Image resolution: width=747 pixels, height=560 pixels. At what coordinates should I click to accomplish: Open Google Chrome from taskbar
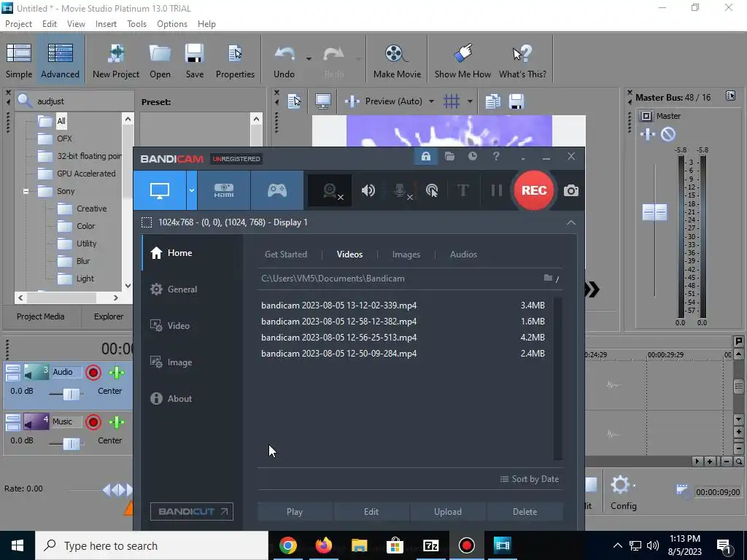[287, 545]
